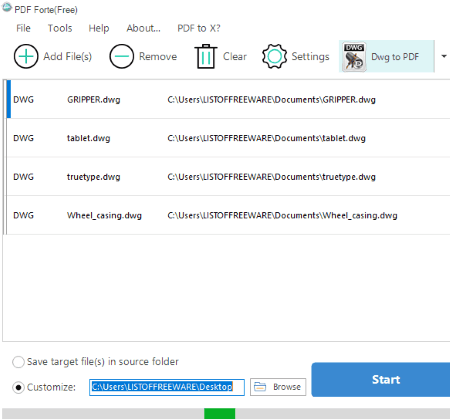Click the PDF Forte app logo icon
The width and height of the screenshot is (450, 420).
(x=7, y=8)
